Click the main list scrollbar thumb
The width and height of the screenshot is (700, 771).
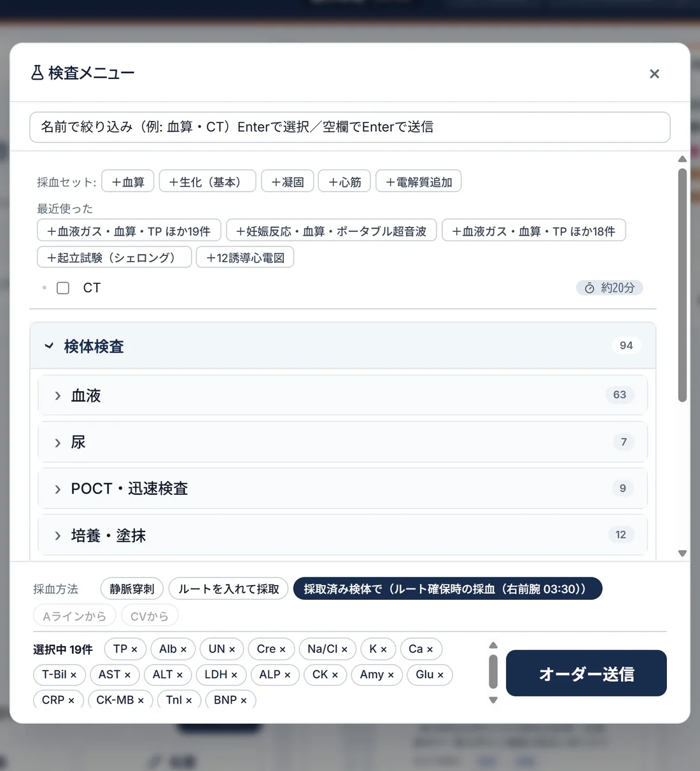click(682, 285)
